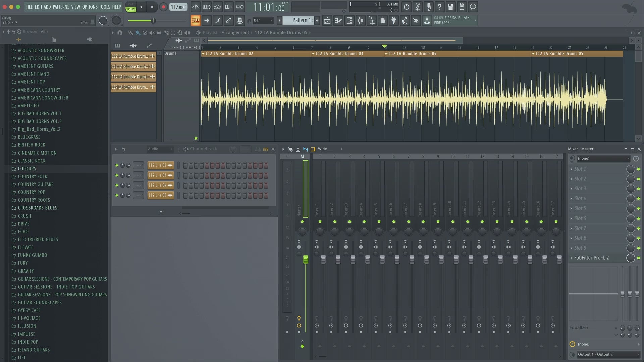Add a new channel with plus button
The height and width of the screenshot is (362, 644).
click(161, 212)
